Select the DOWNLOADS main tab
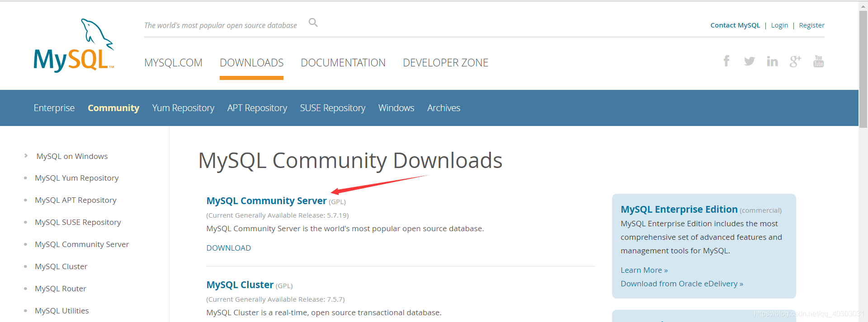868x322 pixels. click(x=251, y=63)
